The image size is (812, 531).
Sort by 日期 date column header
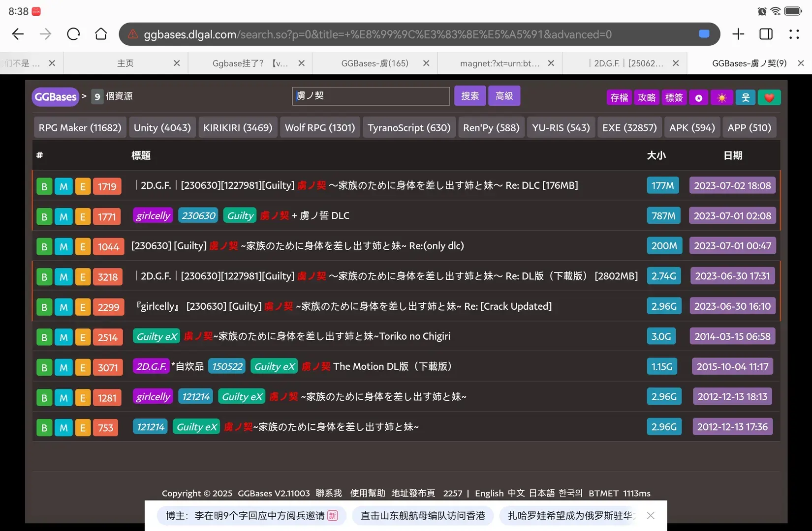coord(733,155)
